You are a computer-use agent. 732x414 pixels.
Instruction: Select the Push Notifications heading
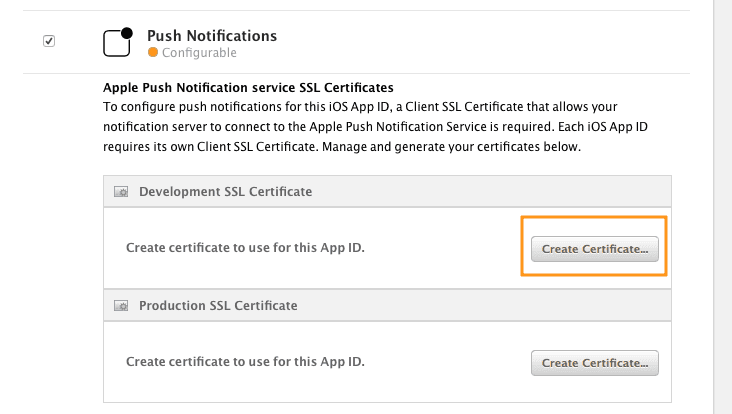[x=212, y=35]
